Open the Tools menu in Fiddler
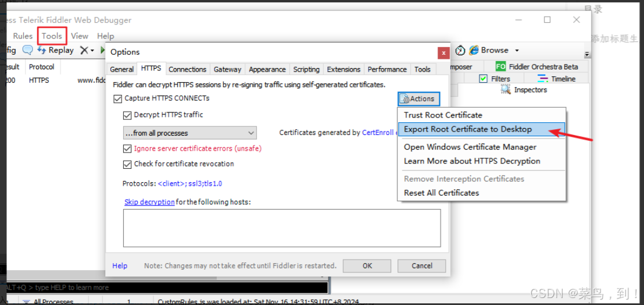644x305 pixels. (52, 36)
